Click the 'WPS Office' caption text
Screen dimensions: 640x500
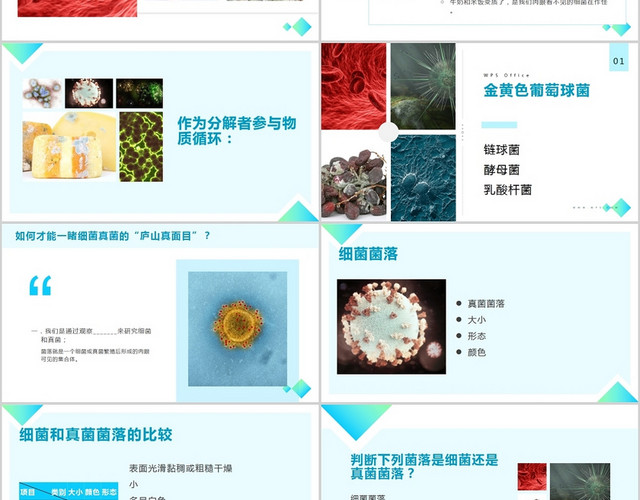[x=507, y=75]
